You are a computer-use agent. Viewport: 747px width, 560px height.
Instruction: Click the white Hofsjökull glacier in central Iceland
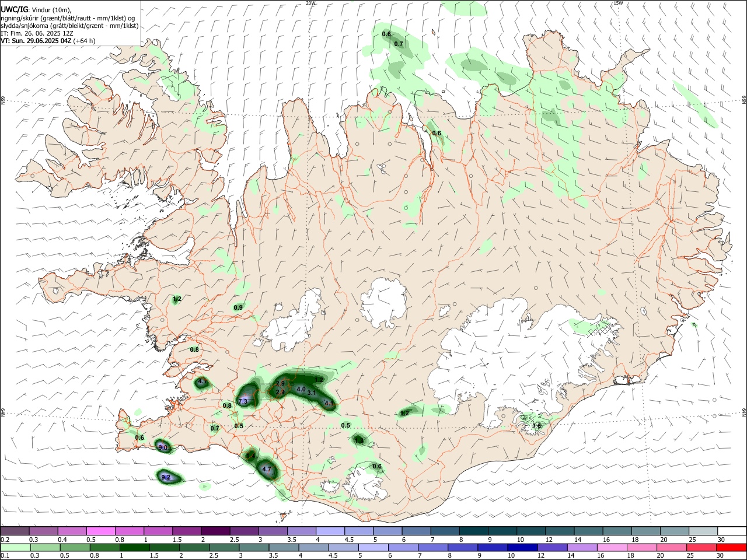383,302
